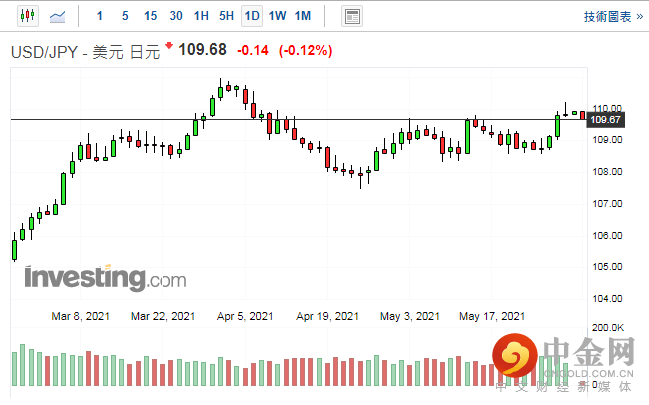The height and width of the screenshot is (405, 649).
Task: Open the news panel icon in toolbar
Action: coord(352,17)
